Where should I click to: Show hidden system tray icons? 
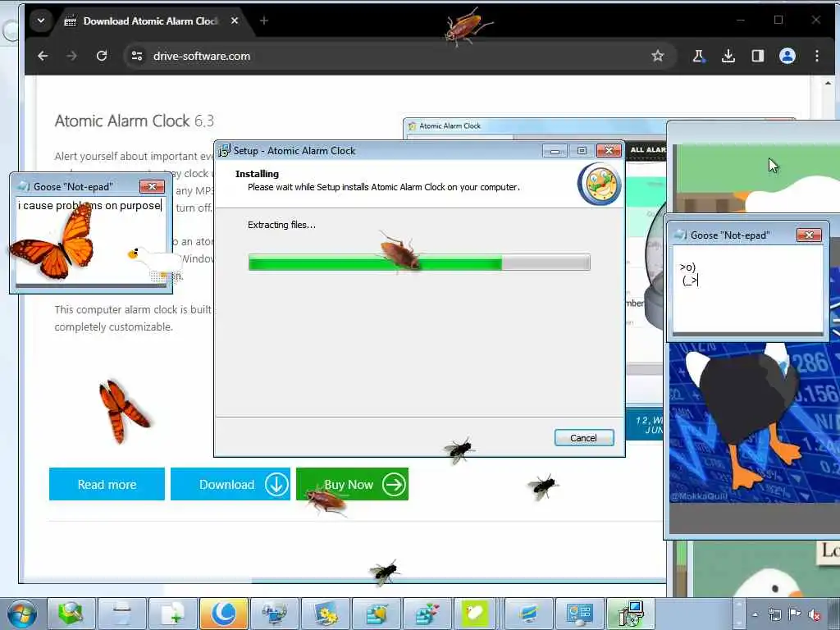755,614
